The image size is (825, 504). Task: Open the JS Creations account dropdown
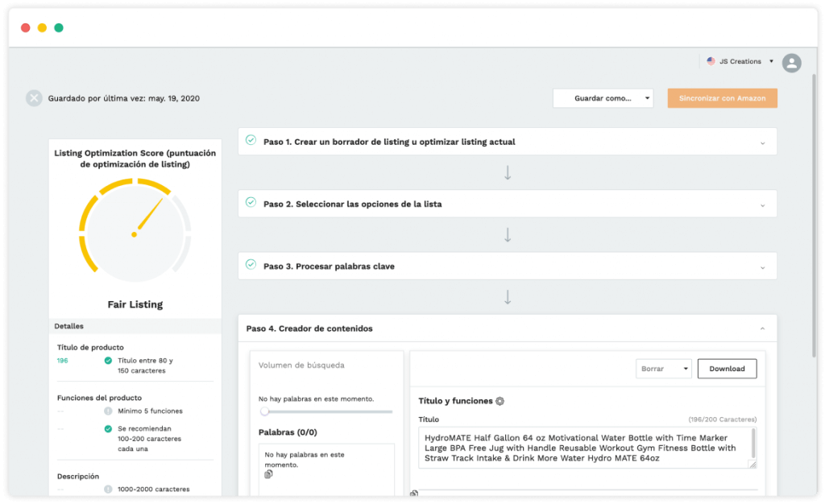(x=741, y=61)
